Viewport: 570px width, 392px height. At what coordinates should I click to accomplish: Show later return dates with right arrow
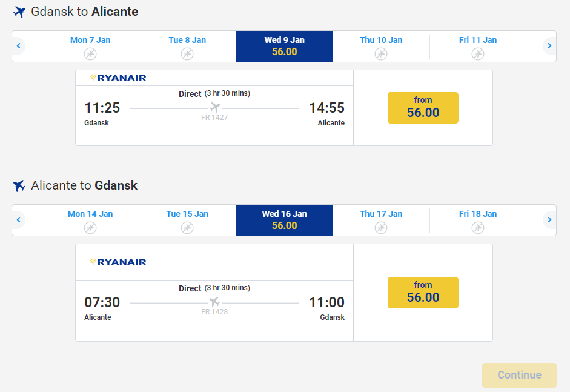point(549,220)
